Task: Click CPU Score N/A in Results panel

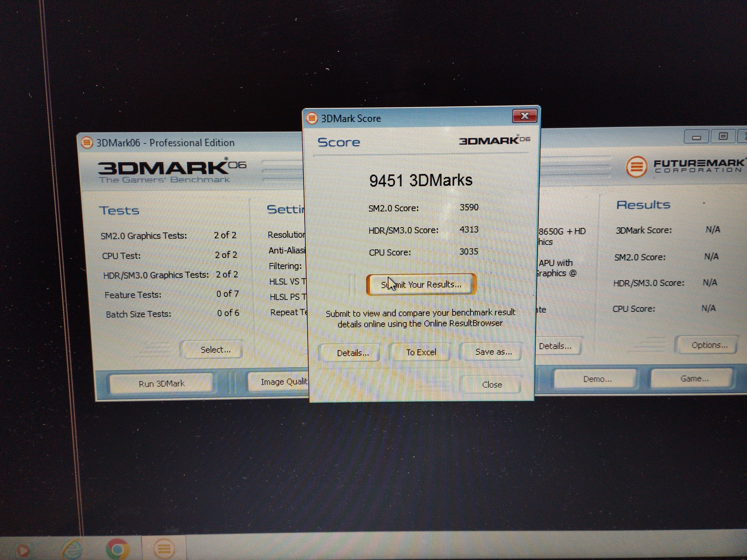Action: point(664,309)
